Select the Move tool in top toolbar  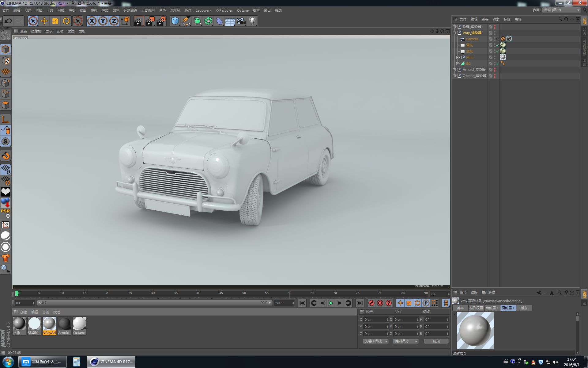(44, 21)
